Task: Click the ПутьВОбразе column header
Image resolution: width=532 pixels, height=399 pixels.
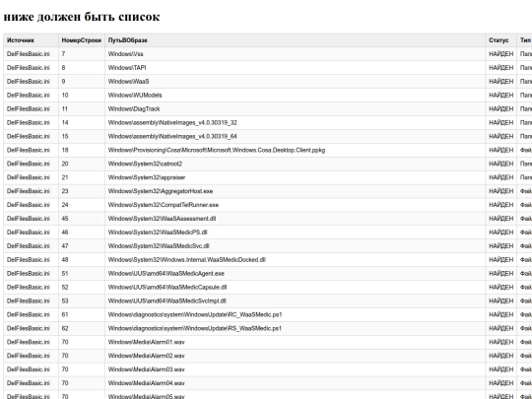Action: click(x=296, y=40)
